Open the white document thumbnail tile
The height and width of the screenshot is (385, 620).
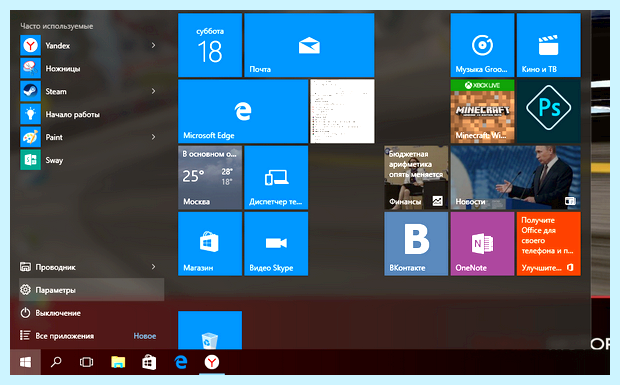[x=342, y=111]
